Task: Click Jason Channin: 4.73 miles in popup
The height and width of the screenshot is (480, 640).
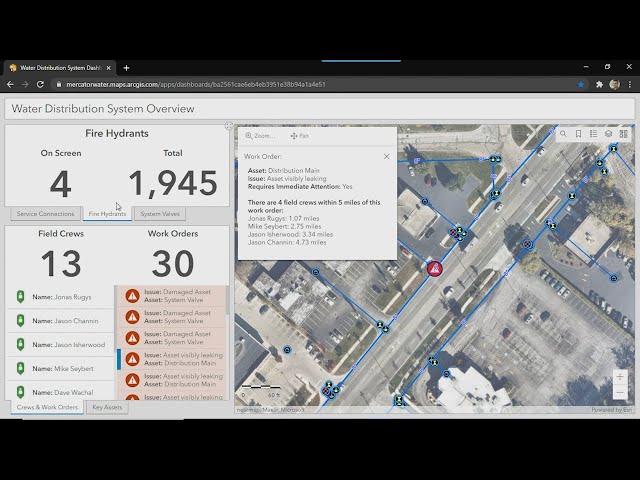Action: click(287, 242)
